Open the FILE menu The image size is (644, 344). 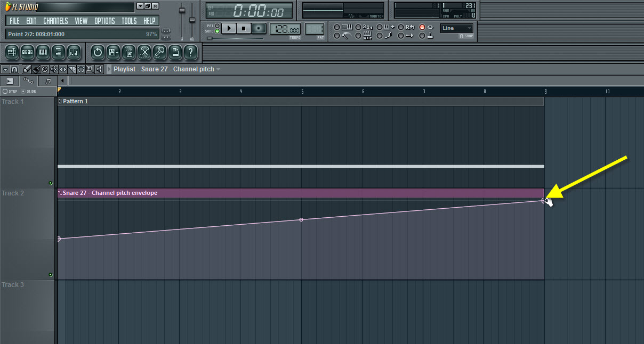coord(14,21)
